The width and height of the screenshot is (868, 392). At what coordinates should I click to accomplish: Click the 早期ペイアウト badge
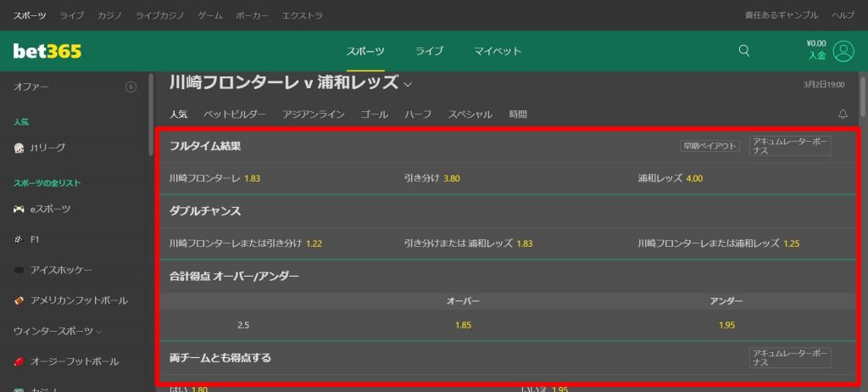(x=709, y=146)
